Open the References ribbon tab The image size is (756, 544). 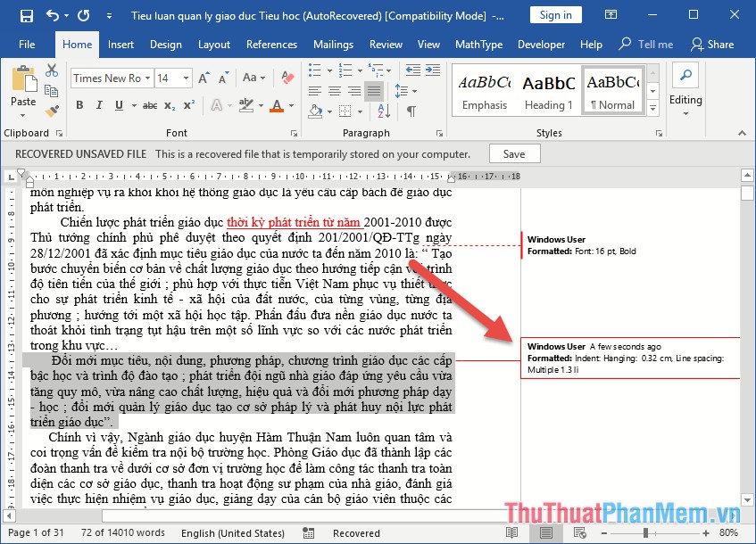(271, 45)
